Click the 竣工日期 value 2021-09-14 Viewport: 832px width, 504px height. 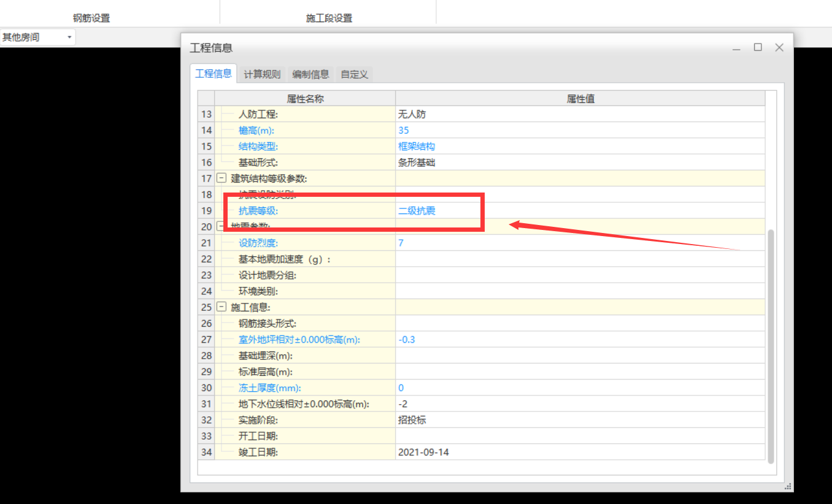tap(580, 452)
